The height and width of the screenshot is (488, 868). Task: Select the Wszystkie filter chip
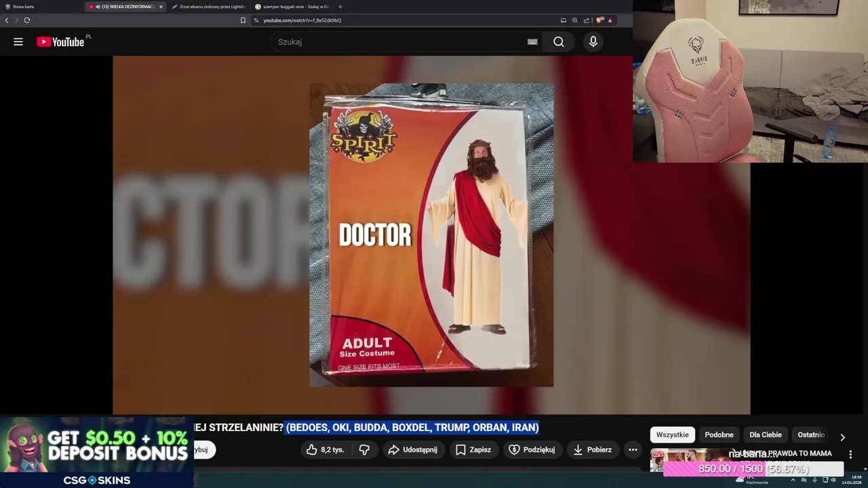[x=672, y=434]
